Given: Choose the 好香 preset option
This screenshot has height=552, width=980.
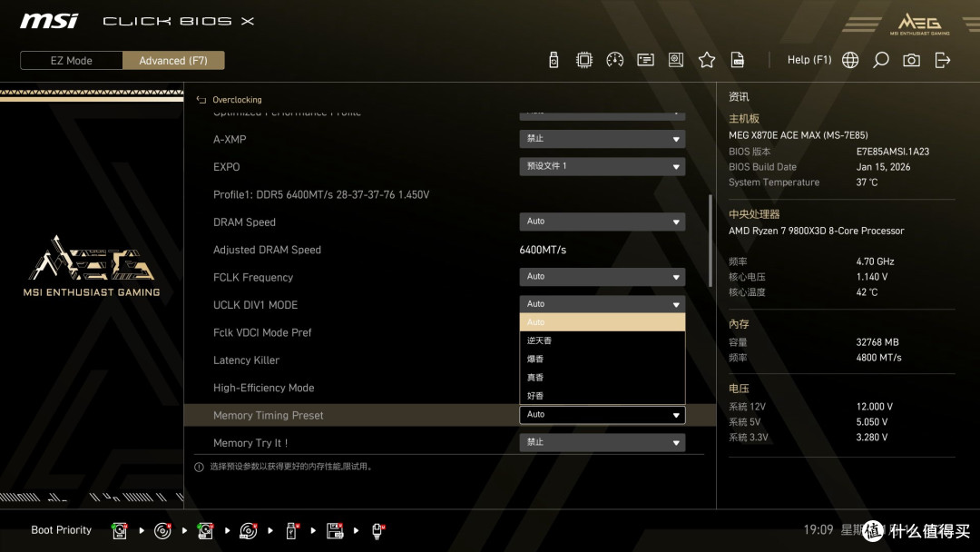Looking at the screenshot, I should (x=602, y=396).
